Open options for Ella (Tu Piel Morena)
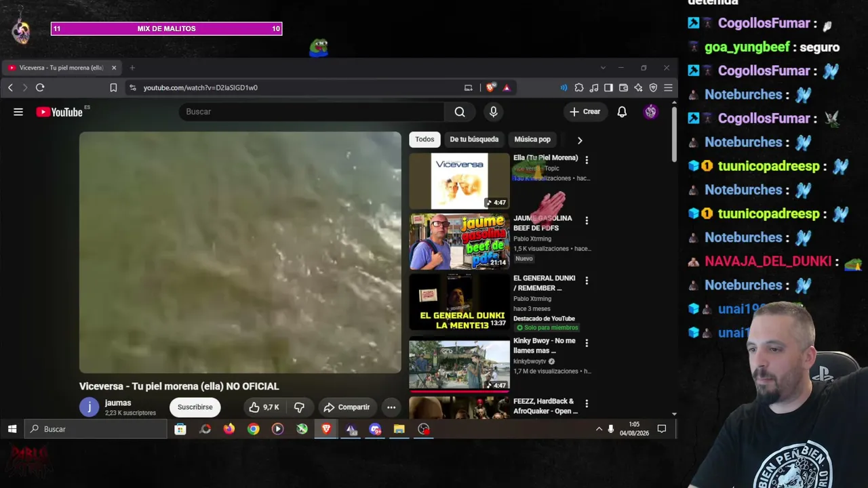868x488 pixels. click(587, 160)
